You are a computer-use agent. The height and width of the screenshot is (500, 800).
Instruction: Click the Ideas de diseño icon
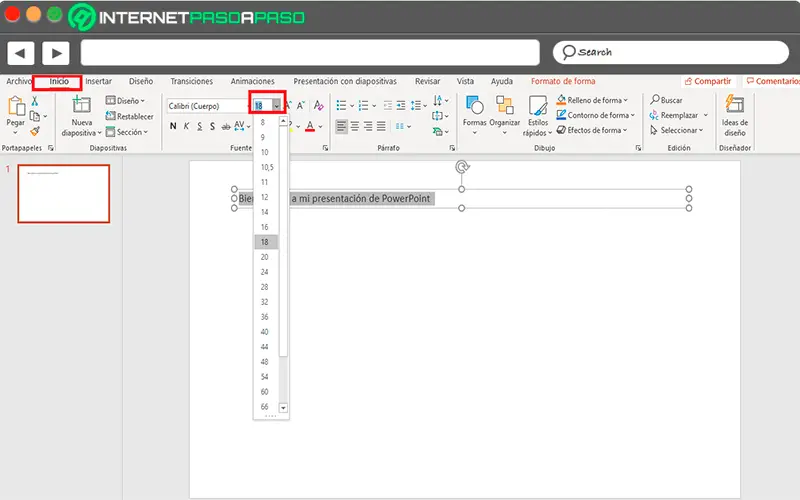[x=735, y=104]
